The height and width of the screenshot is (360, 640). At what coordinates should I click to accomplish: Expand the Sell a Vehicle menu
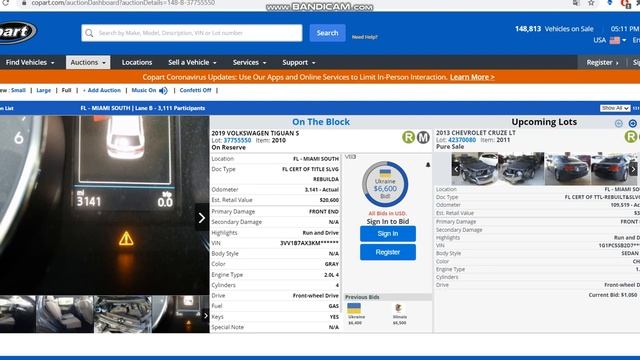192,62
